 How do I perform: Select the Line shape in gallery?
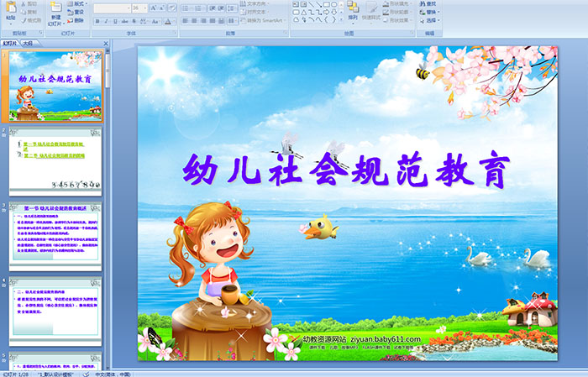[x=312, y=4]
